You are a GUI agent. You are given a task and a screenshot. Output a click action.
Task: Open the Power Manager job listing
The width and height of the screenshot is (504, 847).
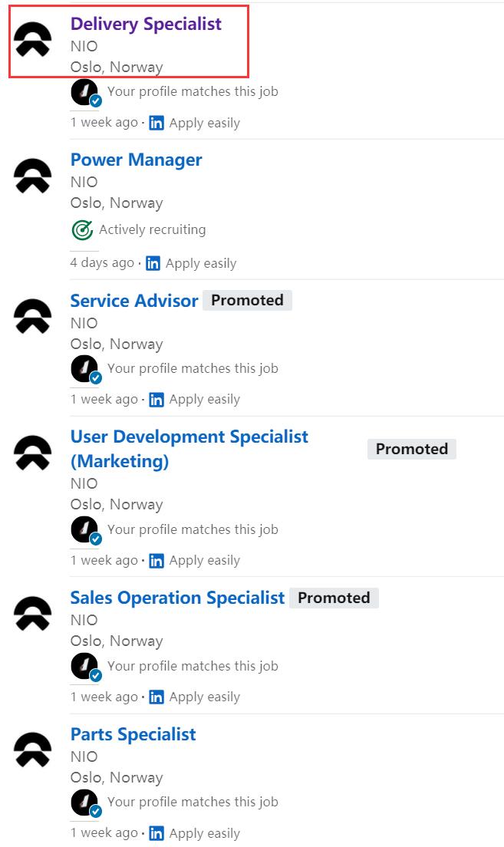pyautogui.click(x=136, y=160)
